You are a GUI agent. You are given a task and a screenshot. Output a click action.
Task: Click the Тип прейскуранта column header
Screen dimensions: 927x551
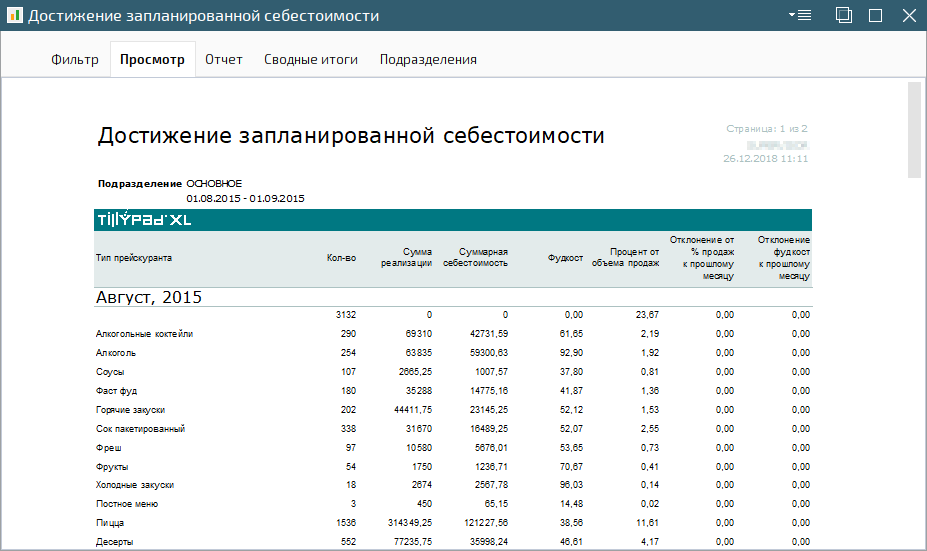[x=134, y=258]
